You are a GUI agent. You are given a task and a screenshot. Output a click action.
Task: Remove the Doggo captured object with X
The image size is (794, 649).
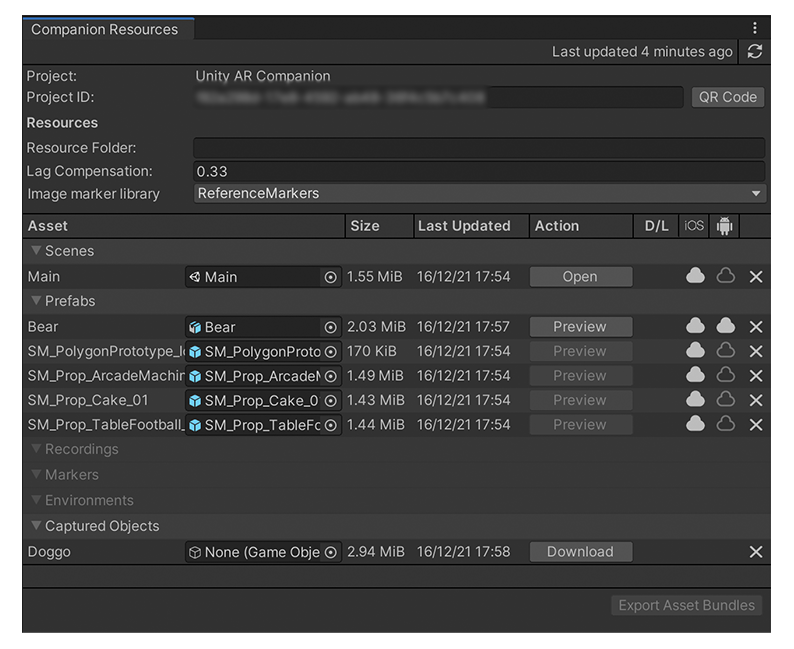pyautogui.click(x=756, y=552)
